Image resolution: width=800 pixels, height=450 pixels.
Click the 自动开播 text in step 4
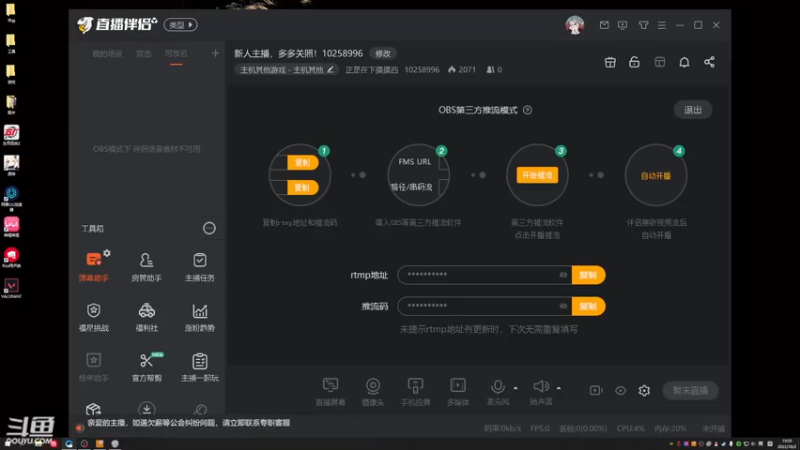[x=656, y=176]
